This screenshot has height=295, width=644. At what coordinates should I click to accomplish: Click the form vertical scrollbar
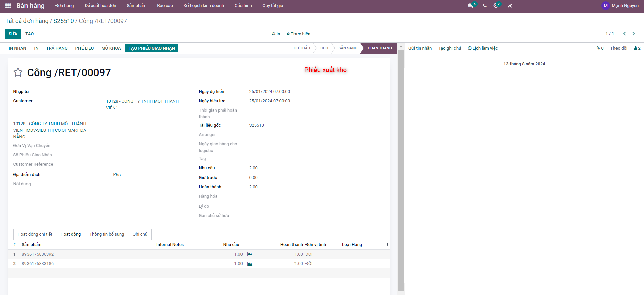click(401, 168)
